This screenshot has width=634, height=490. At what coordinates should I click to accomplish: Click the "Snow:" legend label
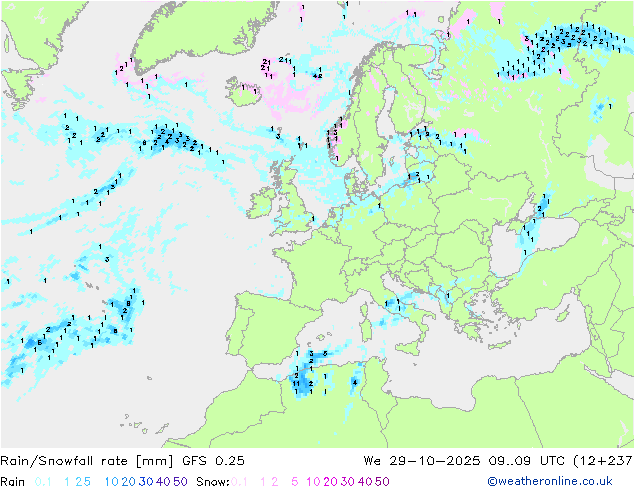click(x=213, y=482)
